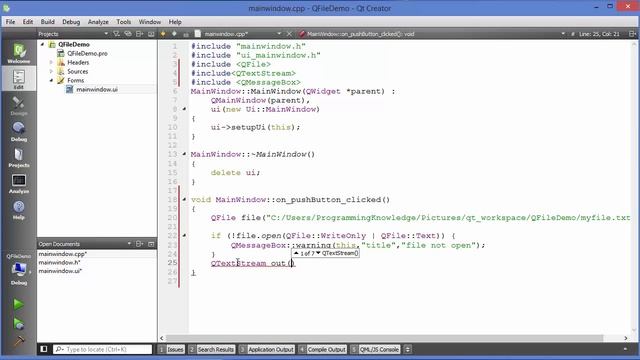Open the Welcome mode
Screen dimensions: 640x360
[19, 53]
